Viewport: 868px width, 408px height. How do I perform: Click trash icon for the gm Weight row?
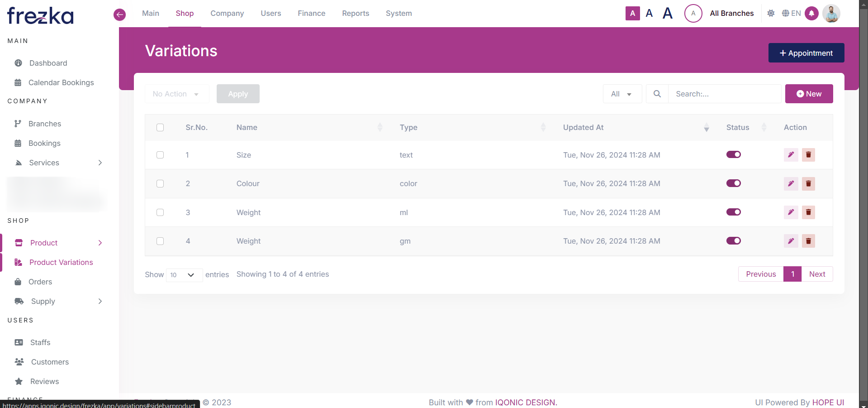click(x=808, y=241)
